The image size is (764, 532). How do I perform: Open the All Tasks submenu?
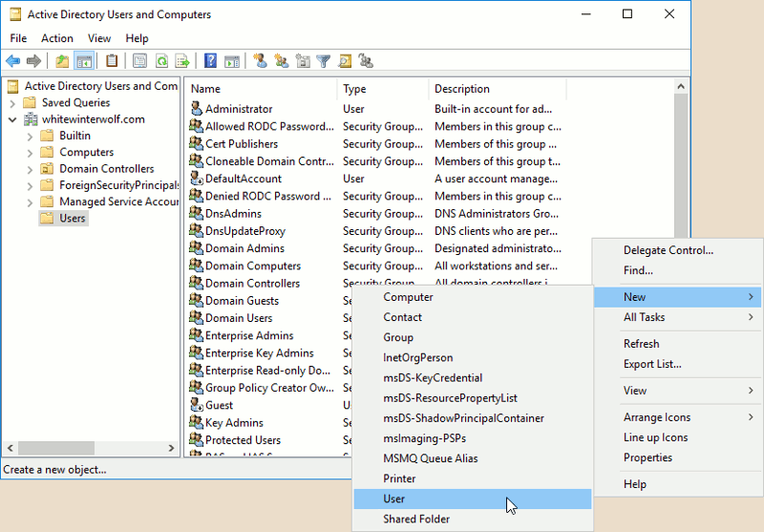(x=678, y=317)
